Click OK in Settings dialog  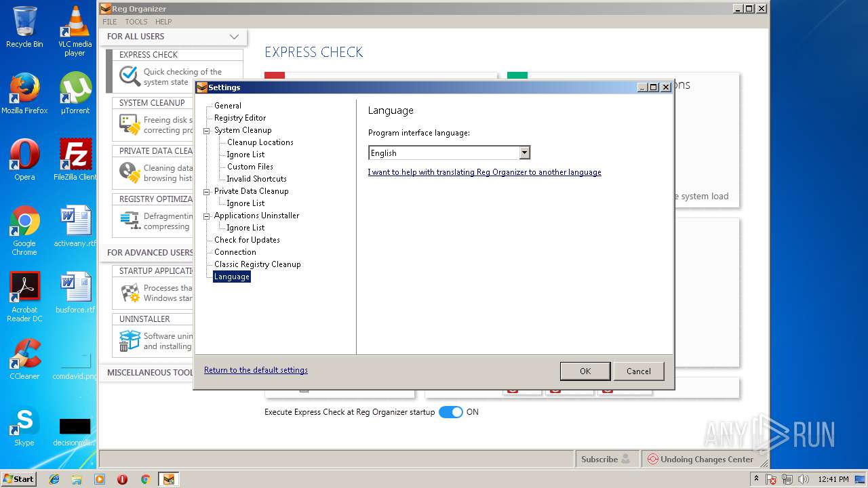pos(585,371)
